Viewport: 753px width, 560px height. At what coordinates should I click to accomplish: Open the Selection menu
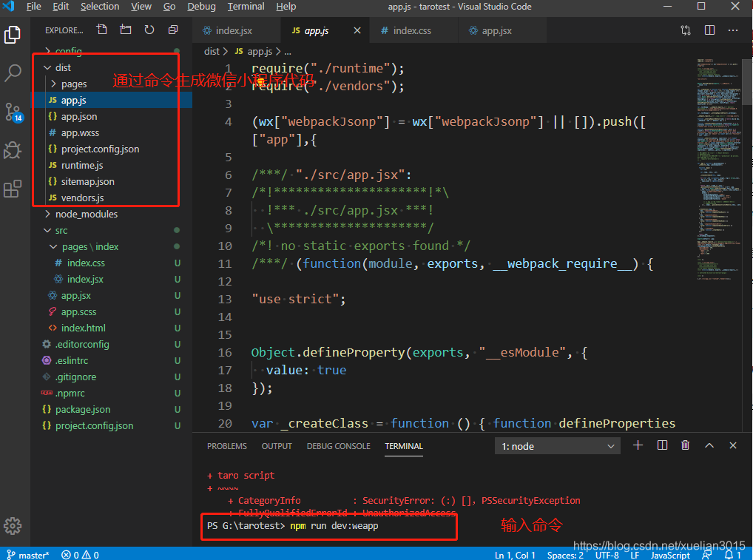tap(100, 7)
